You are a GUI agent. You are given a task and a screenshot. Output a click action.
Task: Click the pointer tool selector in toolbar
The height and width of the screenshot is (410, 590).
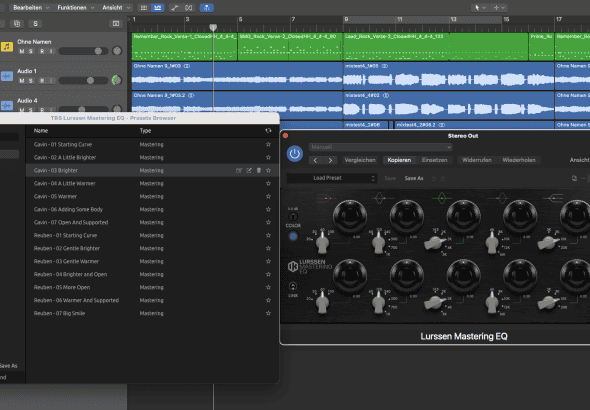pos(480,8)
